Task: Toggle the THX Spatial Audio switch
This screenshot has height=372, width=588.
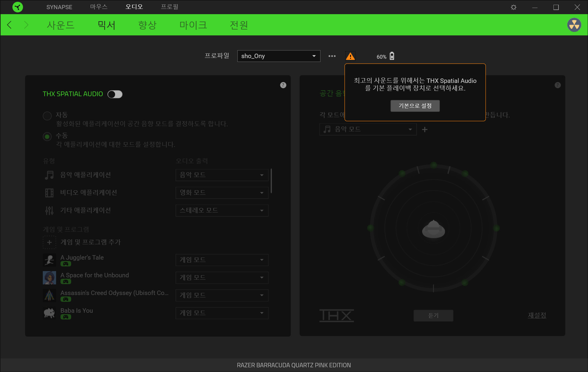Action: (x=115, y=94)
